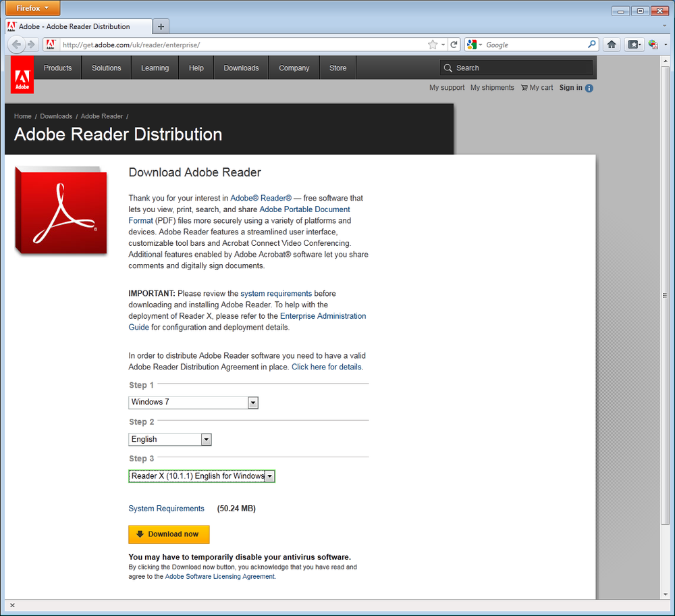Click the large Adobe Reader box-shot image
675x616 pixels.
60,209
